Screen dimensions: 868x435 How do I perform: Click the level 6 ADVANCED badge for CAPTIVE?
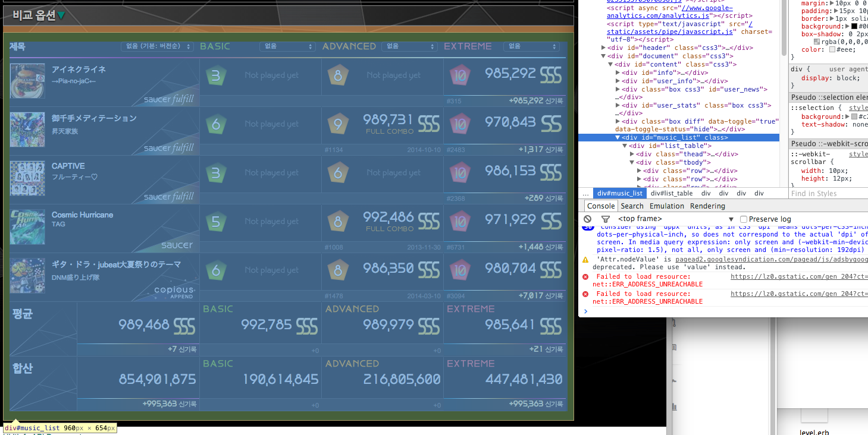pyautogui.click(x=338, y=173)
